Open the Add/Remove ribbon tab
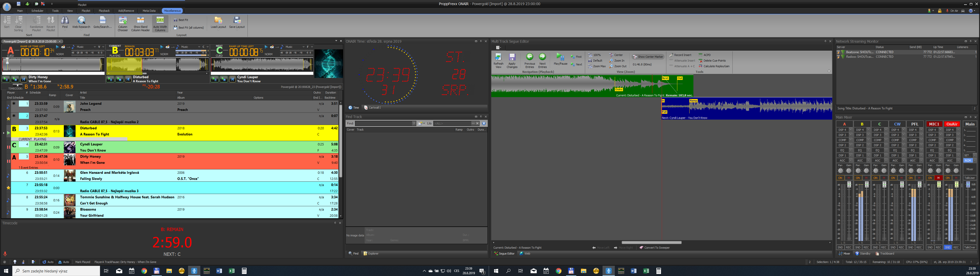This screenshot has width=980, height=276. coord(126,11)
